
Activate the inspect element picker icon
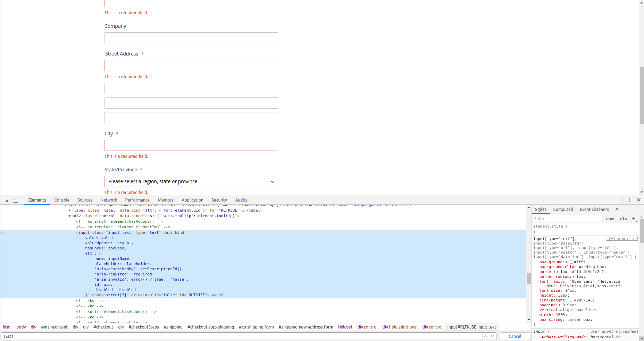pos(6,200)
